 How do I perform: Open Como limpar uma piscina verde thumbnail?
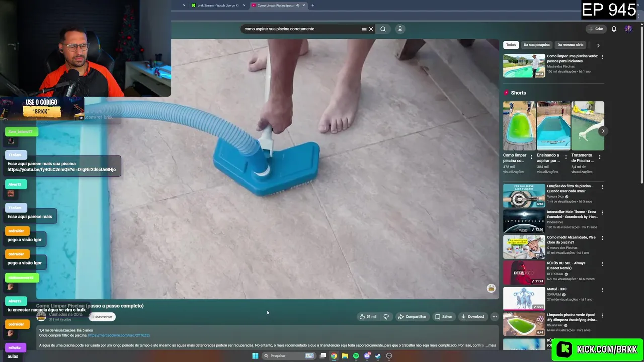(x=524, y=66)
